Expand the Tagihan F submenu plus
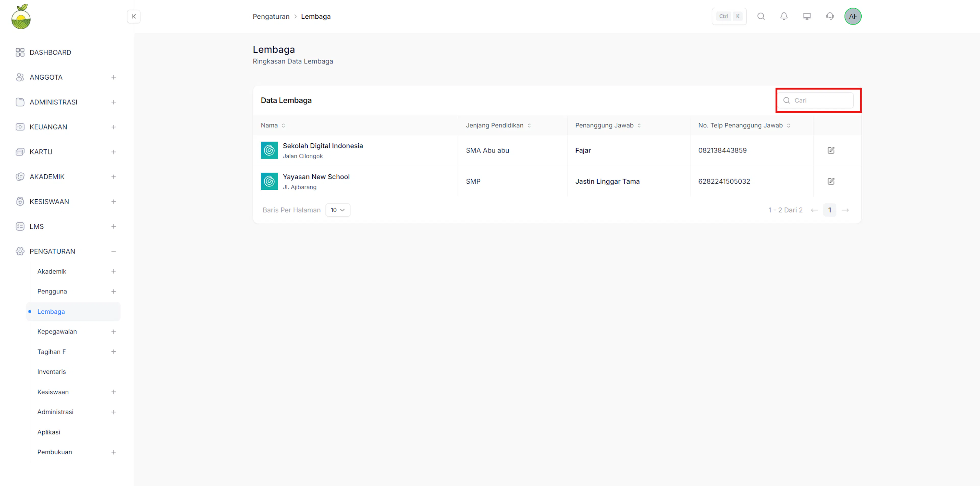Screen dimensions: 980x486 (113, 352)
